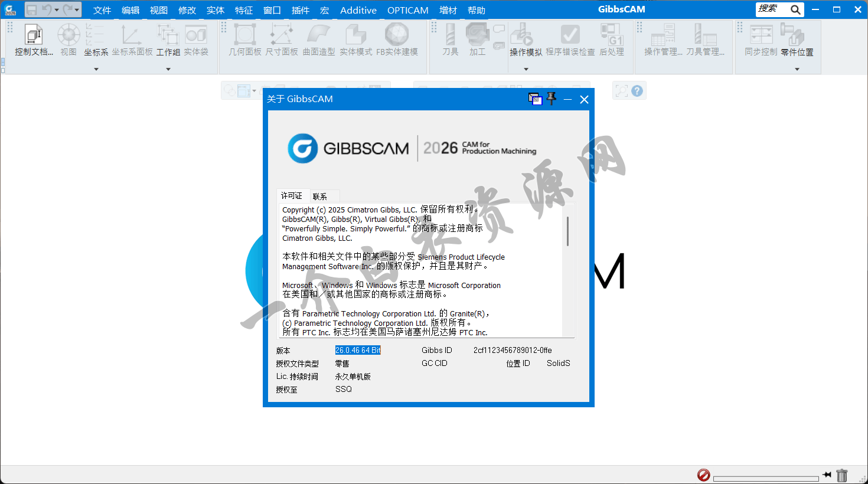Image resolution: width=868 pixels, height=484 pixels.
Task: Click the highlighted version number field
Action: click(x=358, y=350)
